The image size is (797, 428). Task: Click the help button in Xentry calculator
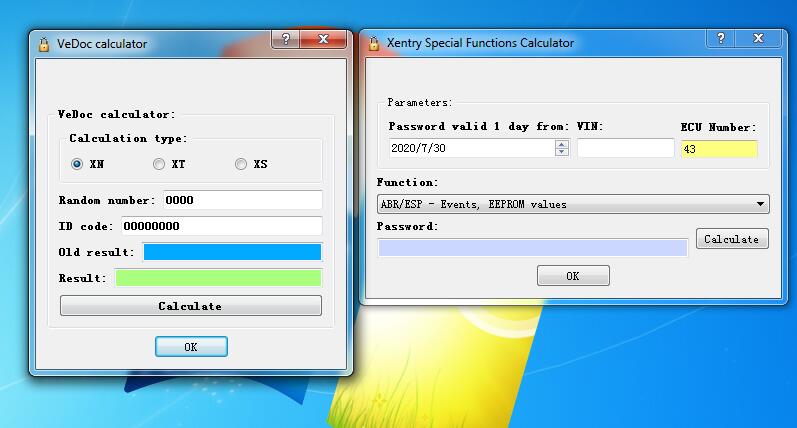(720, 38)
